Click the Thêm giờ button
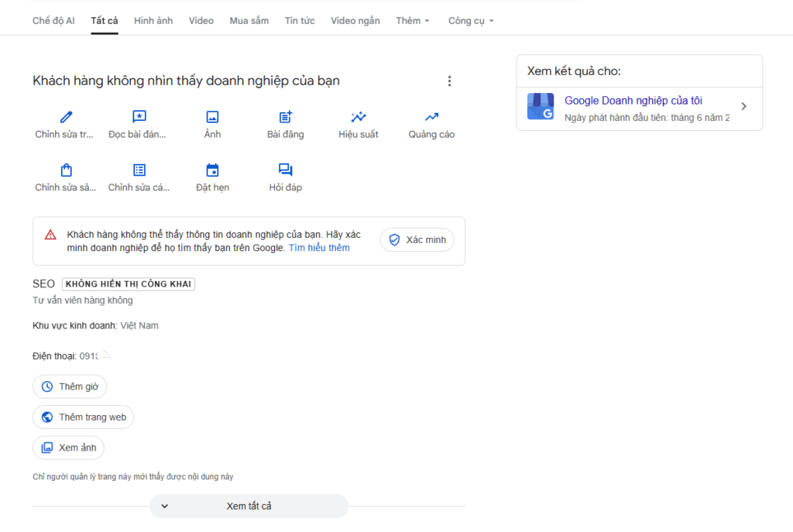 click(x=70, y=386)
